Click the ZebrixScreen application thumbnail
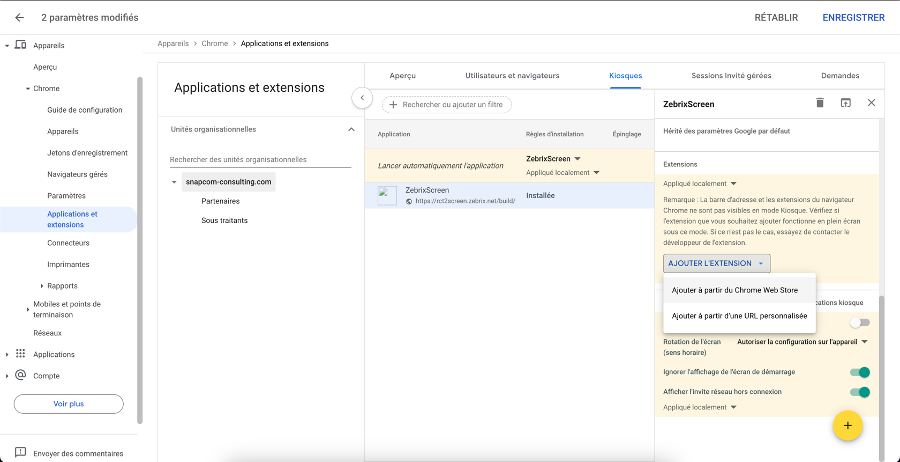Screen dimensions: 900x462 point(387,195)
